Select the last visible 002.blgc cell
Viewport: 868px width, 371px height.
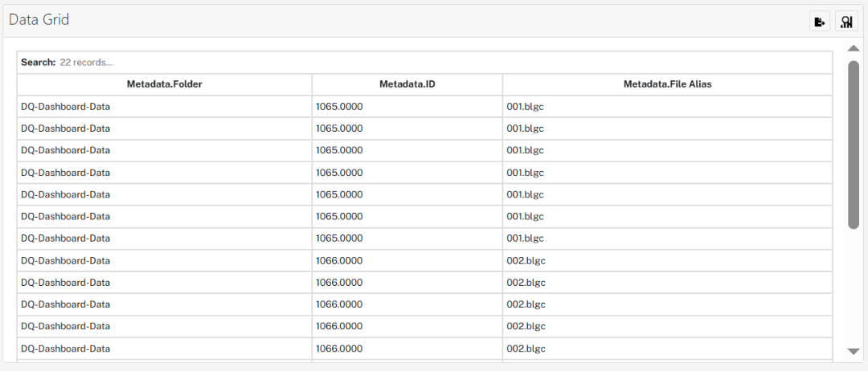(x=667, y=349)
